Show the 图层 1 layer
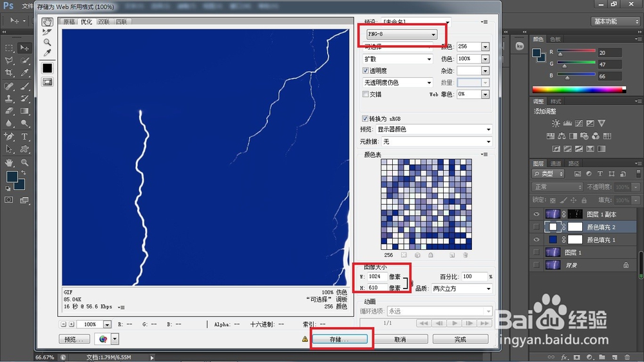Screen dimensions: 644x362 (536, 252)
